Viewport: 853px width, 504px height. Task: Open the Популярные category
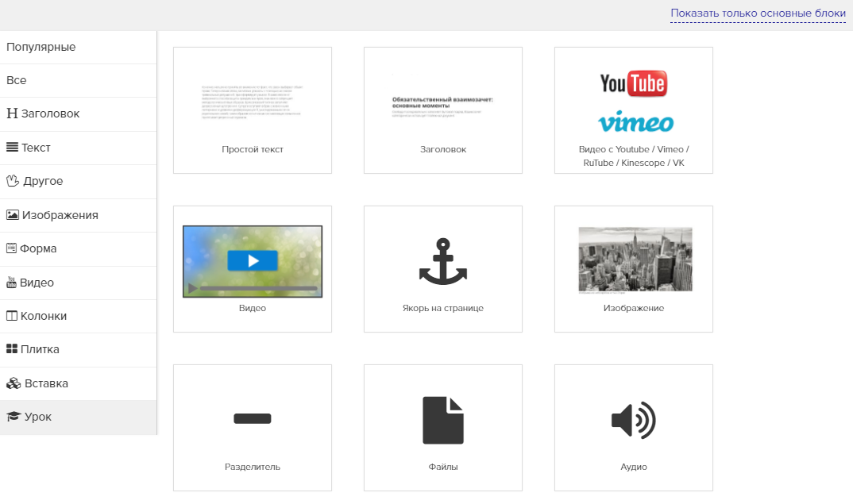pos(41,47)
